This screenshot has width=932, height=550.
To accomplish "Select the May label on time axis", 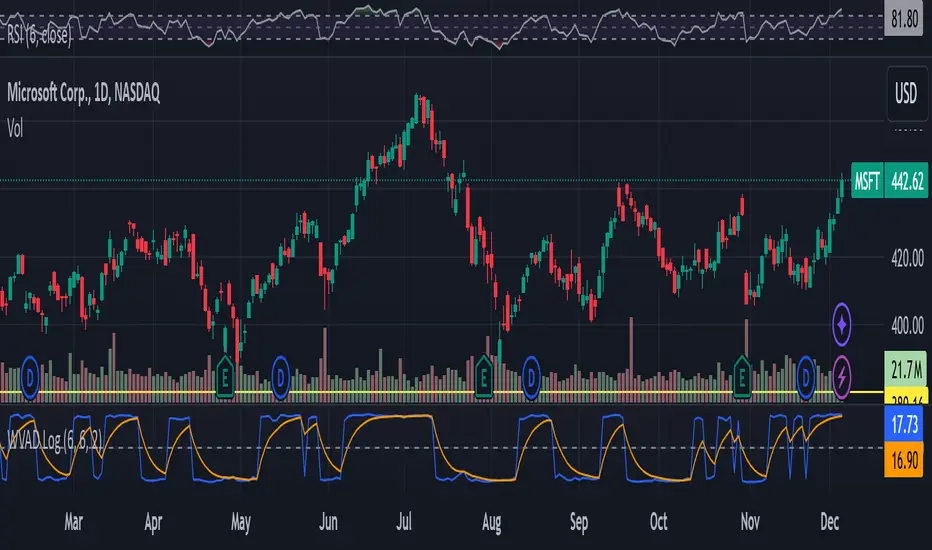I will (241, 523).
